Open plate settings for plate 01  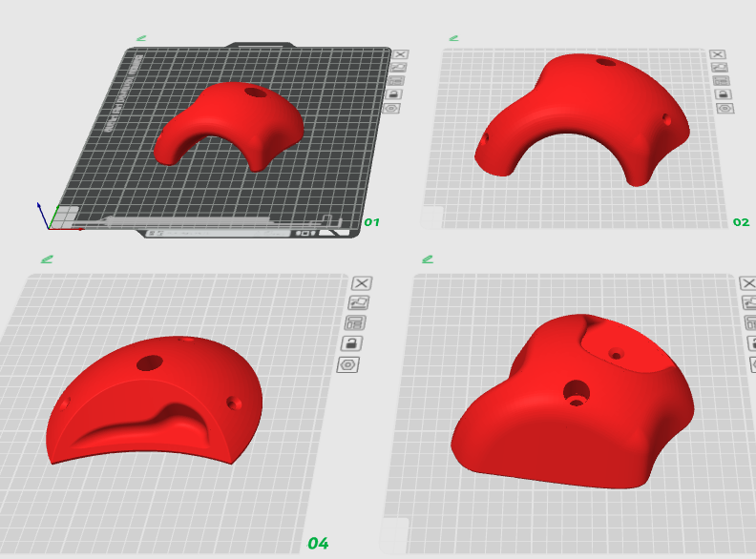tap(391, 108)
